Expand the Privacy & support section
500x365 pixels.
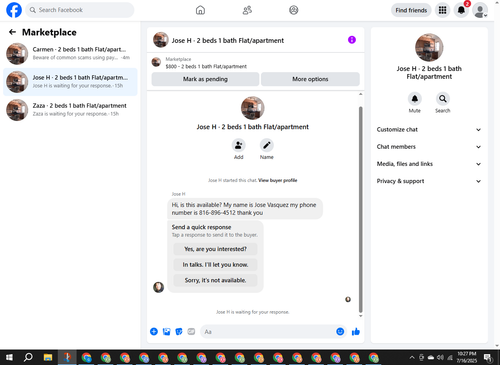pos(429,181)
